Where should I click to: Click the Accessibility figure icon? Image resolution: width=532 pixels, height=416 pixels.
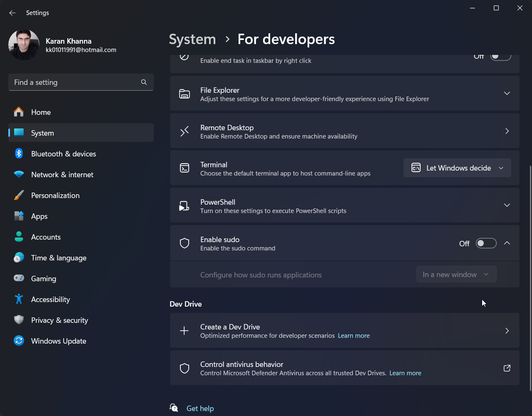point(19,299)
